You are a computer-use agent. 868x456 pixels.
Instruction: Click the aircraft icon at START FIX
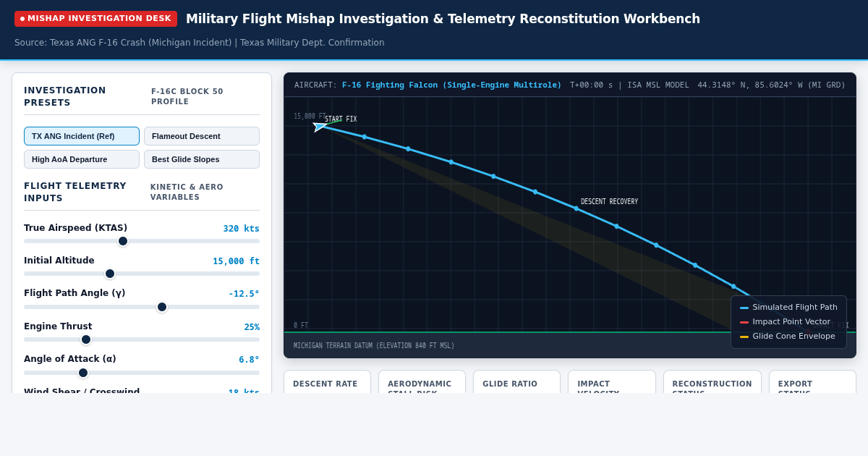(x=320, y=127)
